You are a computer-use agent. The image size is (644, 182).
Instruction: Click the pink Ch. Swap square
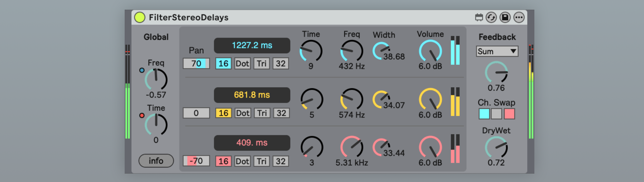click(509, 114)
